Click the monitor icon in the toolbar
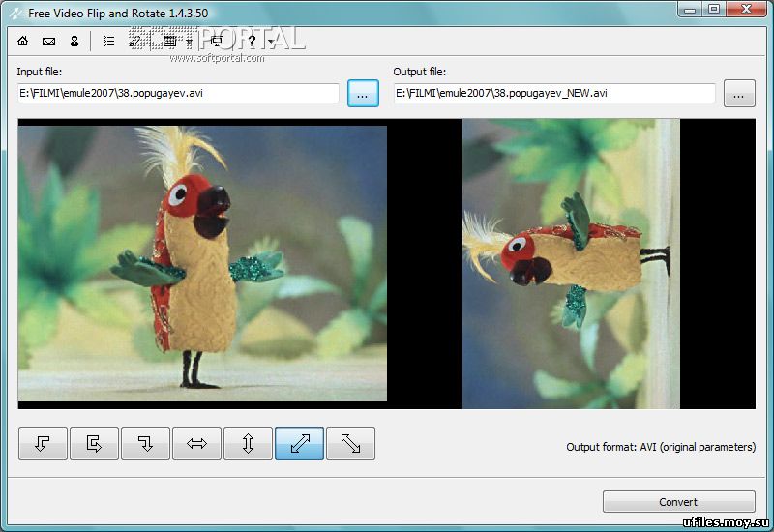This screenshot has height=532, width=774. [x=217, y=42]
